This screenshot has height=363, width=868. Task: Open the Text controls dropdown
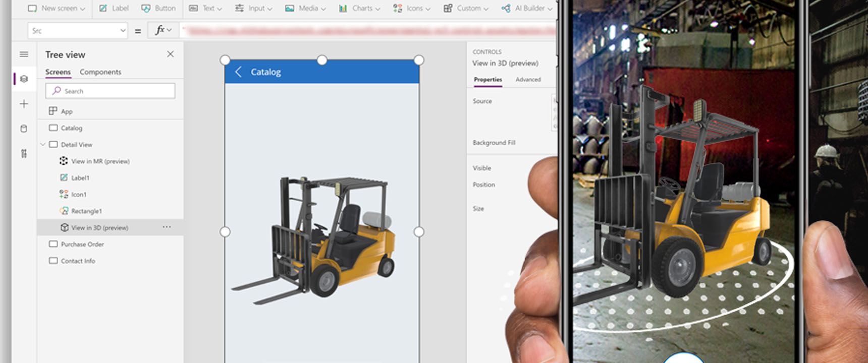click(205, 9)
